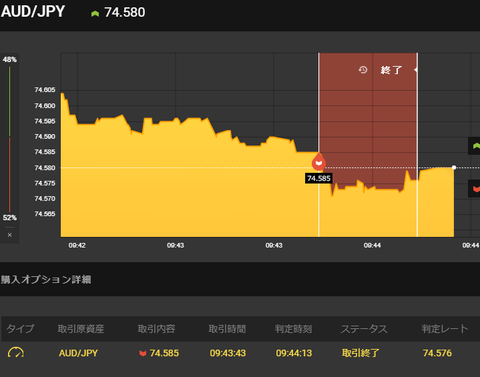
Task: Close the sentiment bar with the X icon
Action: (10, 235)
